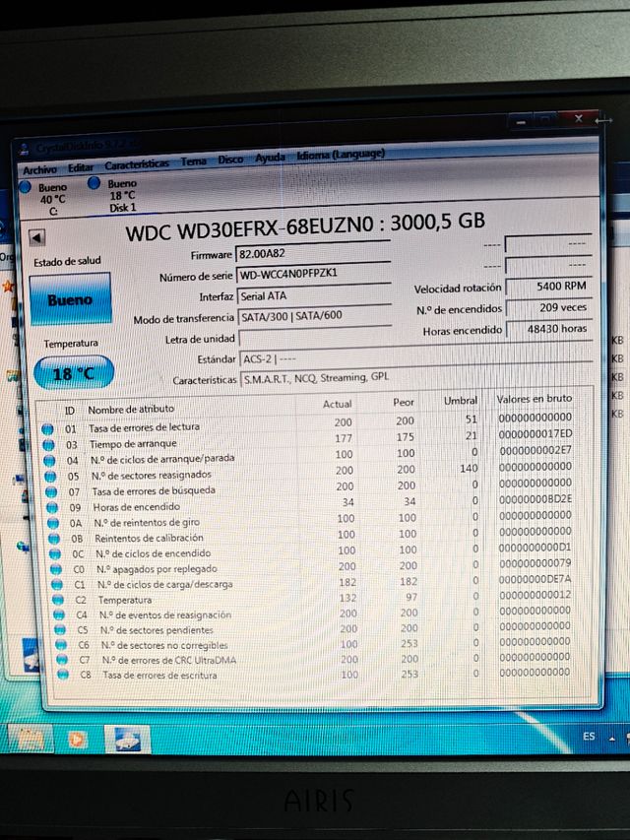630x840 pixels.
Task: Click the empty Letra de unidad field
Action: coord(315,337)
